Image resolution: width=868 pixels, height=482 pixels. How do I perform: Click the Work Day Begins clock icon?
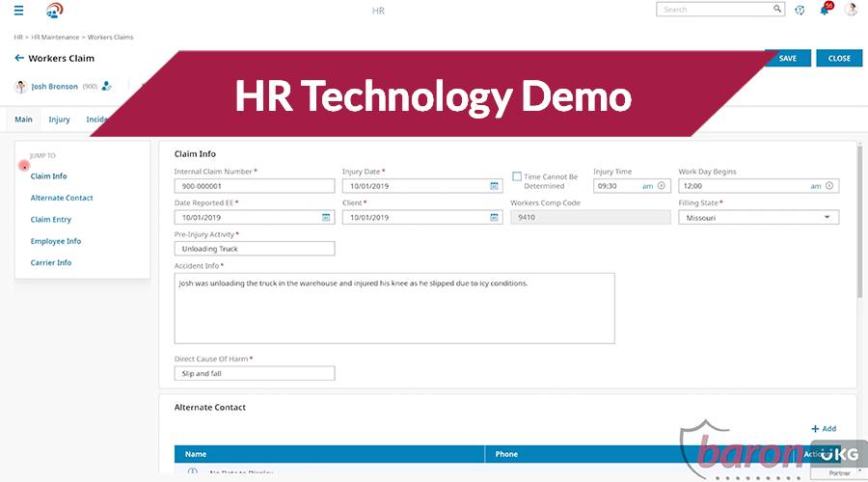point(829,186)
